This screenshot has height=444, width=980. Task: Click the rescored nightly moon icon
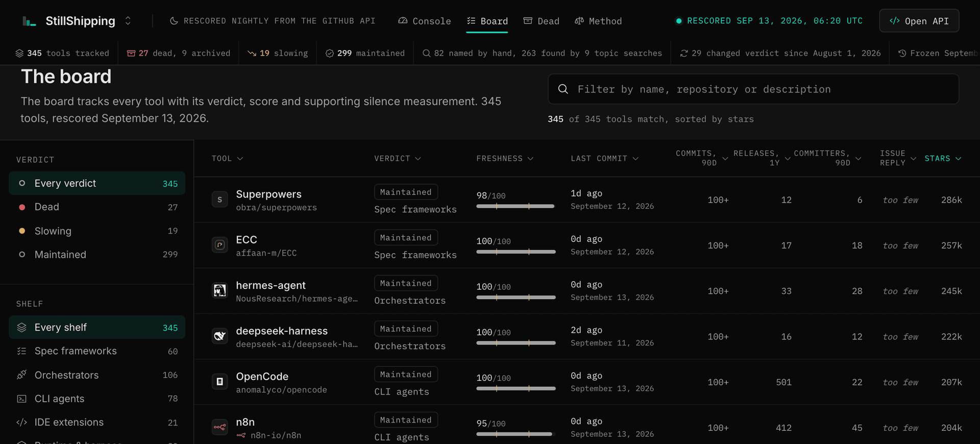(x=174, y=21)
